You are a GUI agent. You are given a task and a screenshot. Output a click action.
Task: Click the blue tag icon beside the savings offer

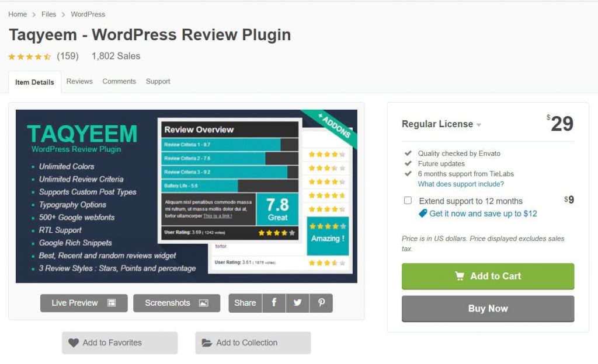pos(423,213)
